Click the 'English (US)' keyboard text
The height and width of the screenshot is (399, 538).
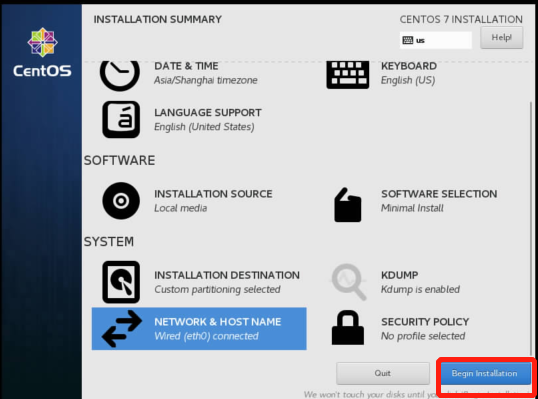(x=408, y=80)
